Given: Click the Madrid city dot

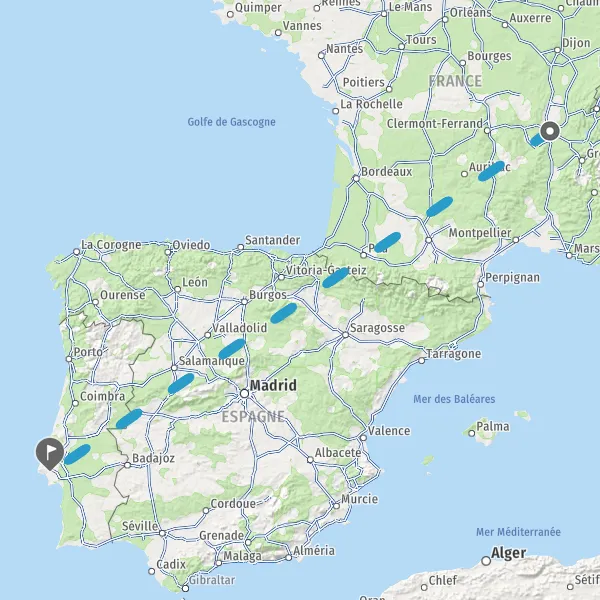Looking at the screenshot, I should [244, 393].
